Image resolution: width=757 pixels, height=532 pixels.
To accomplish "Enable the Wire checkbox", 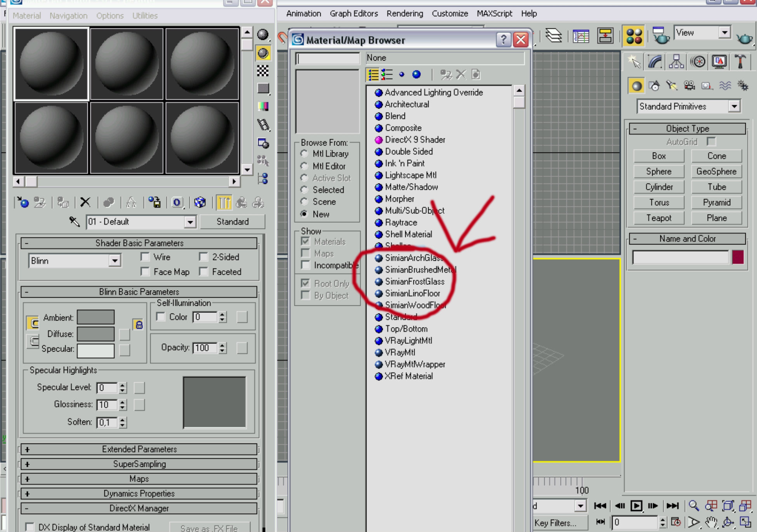I will [145, 257].
